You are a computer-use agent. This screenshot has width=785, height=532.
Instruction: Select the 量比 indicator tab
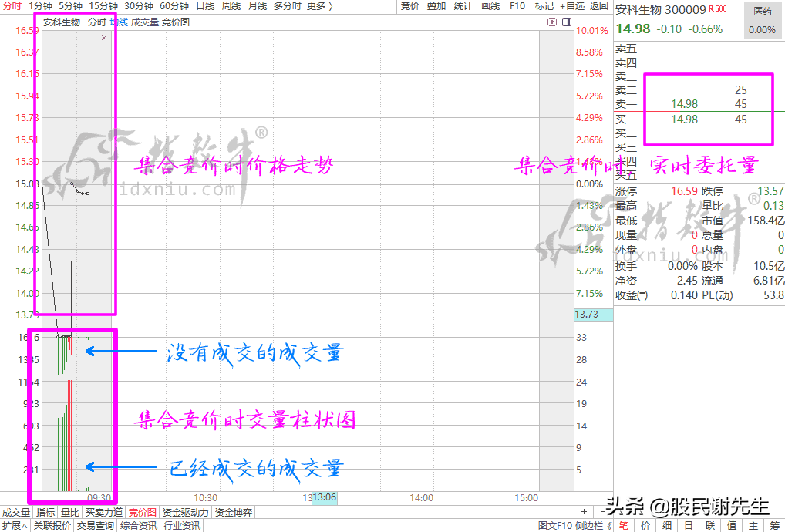click(69, 513)
